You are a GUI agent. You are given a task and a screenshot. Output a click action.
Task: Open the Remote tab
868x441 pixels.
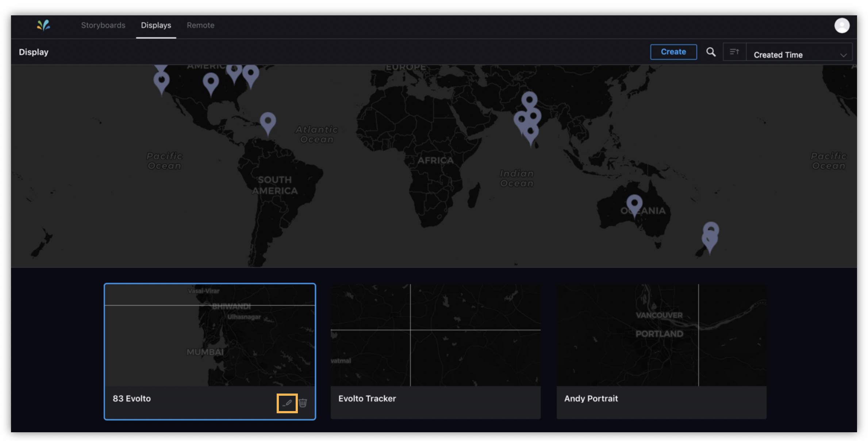click(200, 25)
